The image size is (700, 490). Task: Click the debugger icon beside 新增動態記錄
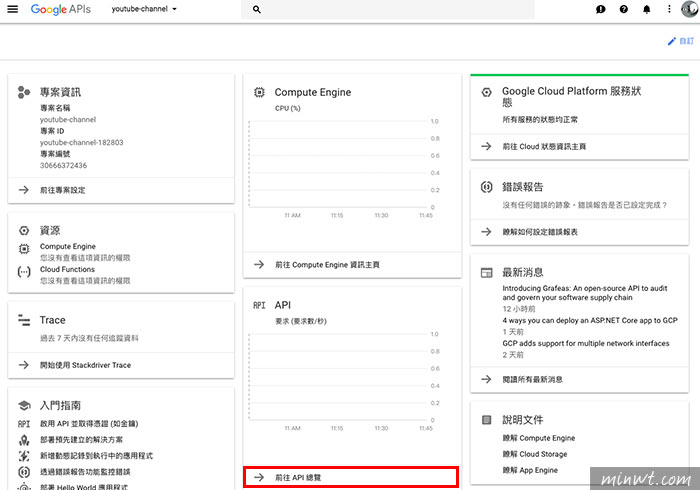point(24,456)
